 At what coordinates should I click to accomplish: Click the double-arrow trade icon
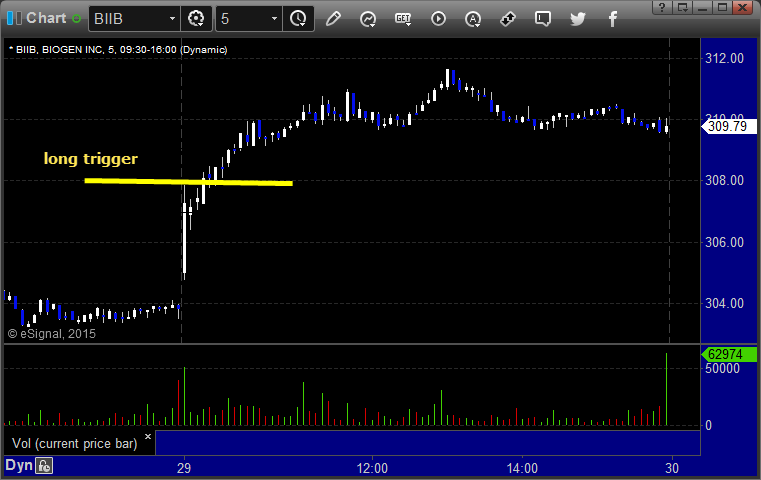pyautogui.click(x=508, y=19)
